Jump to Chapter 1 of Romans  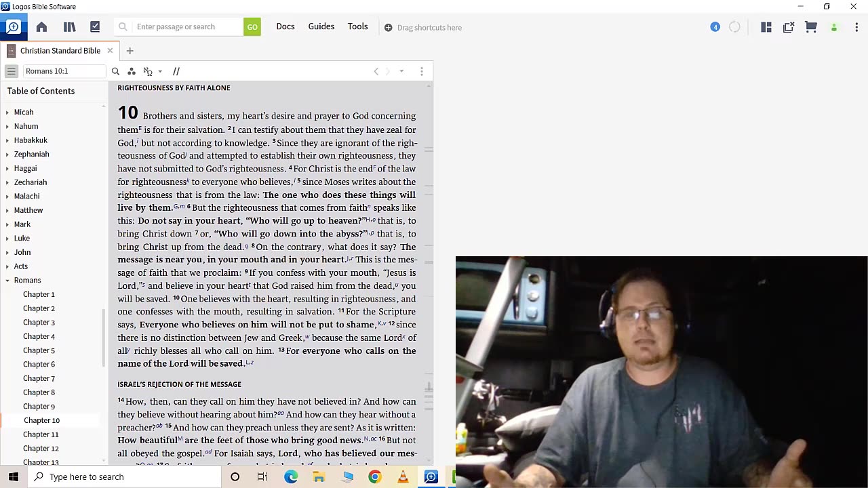[39, 294]
